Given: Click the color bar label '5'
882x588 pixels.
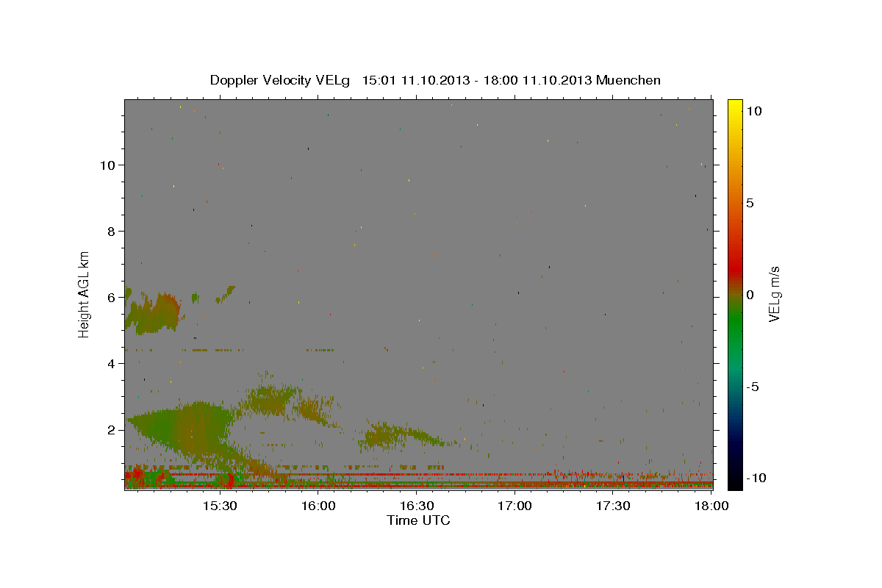Looking at the screenshot, I should [750, 202].
